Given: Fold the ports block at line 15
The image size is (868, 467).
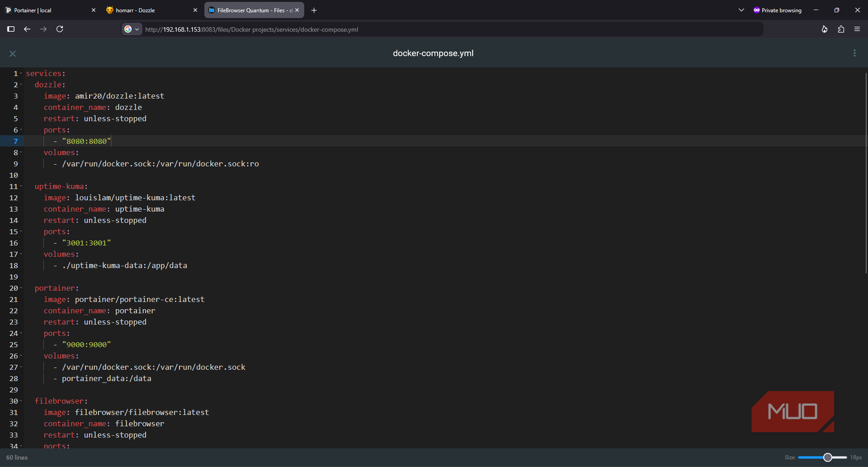Looking at the screenshot, I should click(21, 231).
